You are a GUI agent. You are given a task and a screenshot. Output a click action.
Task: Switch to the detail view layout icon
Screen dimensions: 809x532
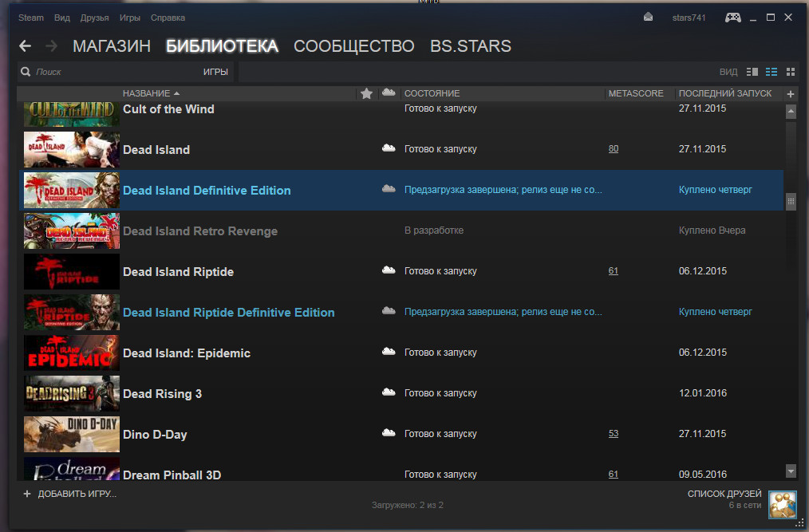(x=752, y=72)
